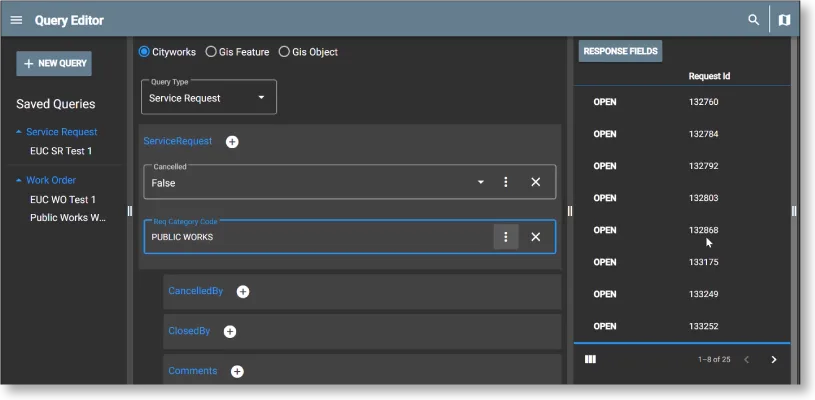Remove the Req Category Code filter
This screenshot has width=815, height=400.
point(535,237)
